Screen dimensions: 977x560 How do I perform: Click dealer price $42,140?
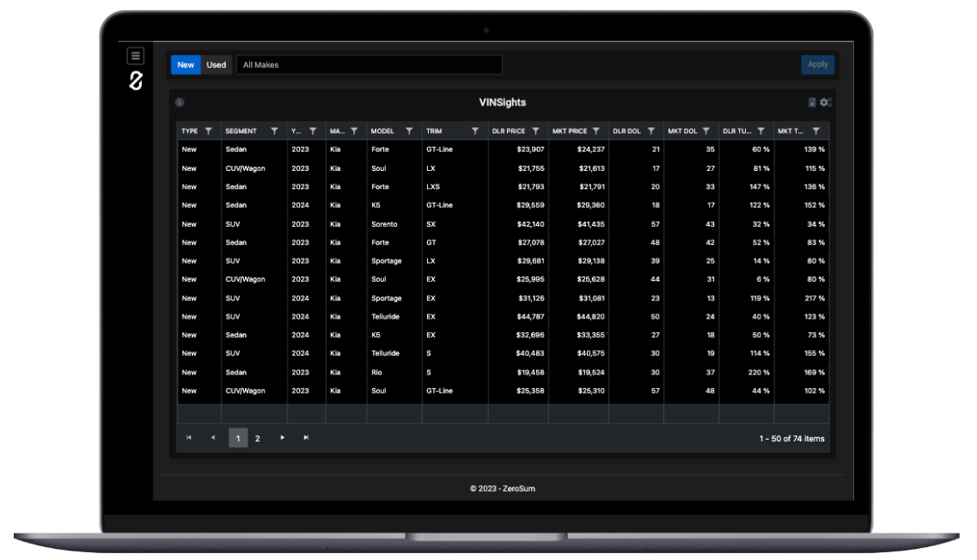530,223
